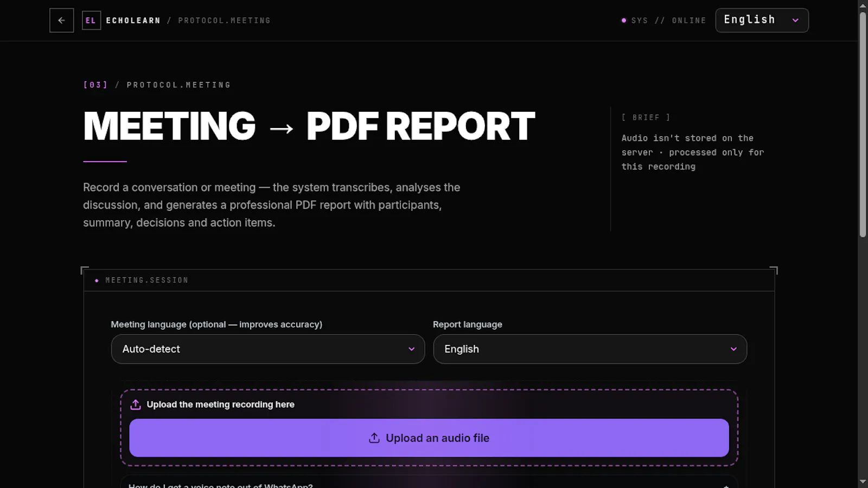Expand the Report language English dropdown
The width and height of the screenshot is (868, 488).
pyautogui.click(x=590, y=349)
